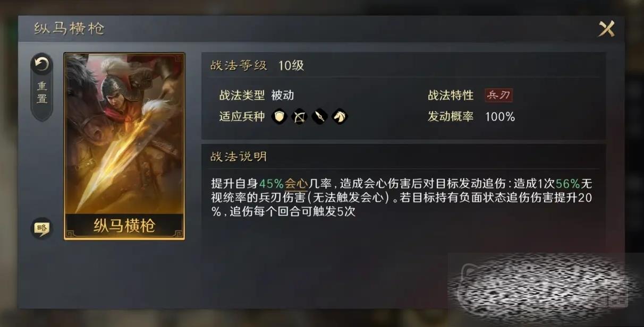Click the 纵马横枪 window title
This screenshot has width=644, height=327.
pos(70,29)
